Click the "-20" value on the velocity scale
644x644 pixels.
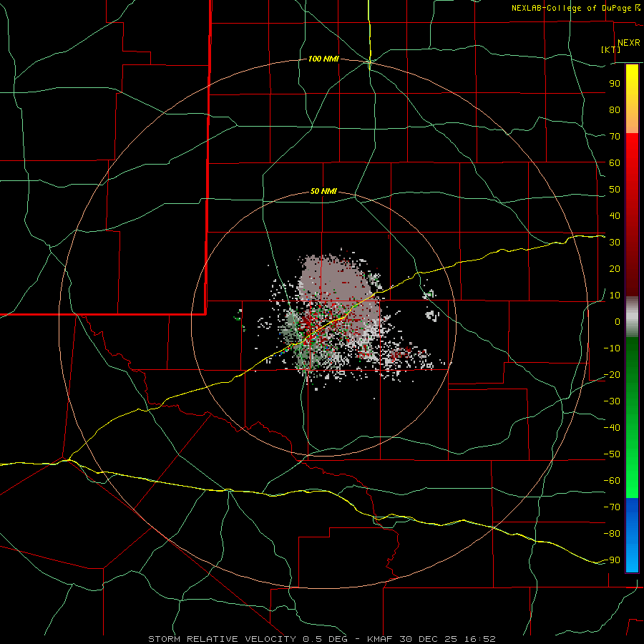coord(612,375)
